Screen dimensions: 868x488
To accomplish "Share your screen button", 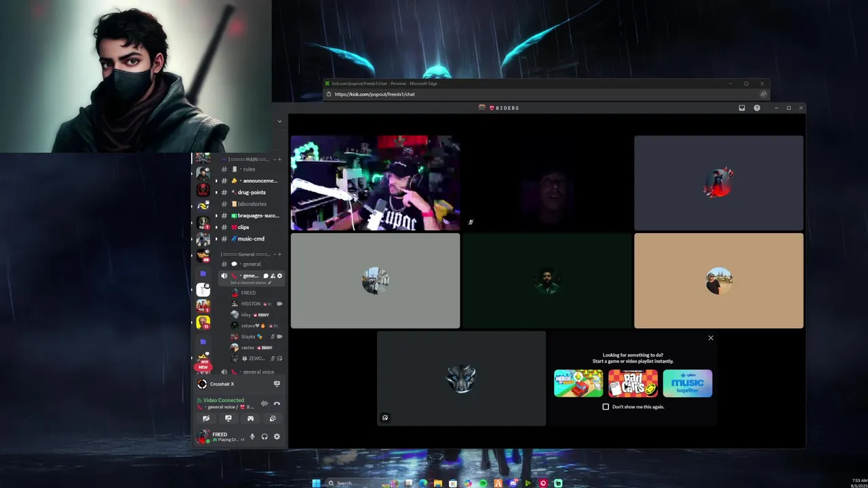I will pos(229,418).
